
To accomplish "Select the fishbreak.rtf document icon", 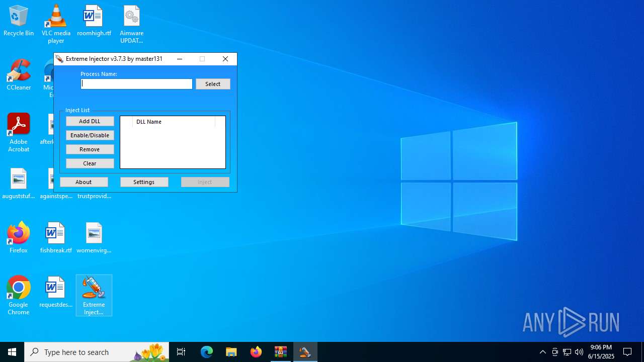I will [x=56, y=238].
